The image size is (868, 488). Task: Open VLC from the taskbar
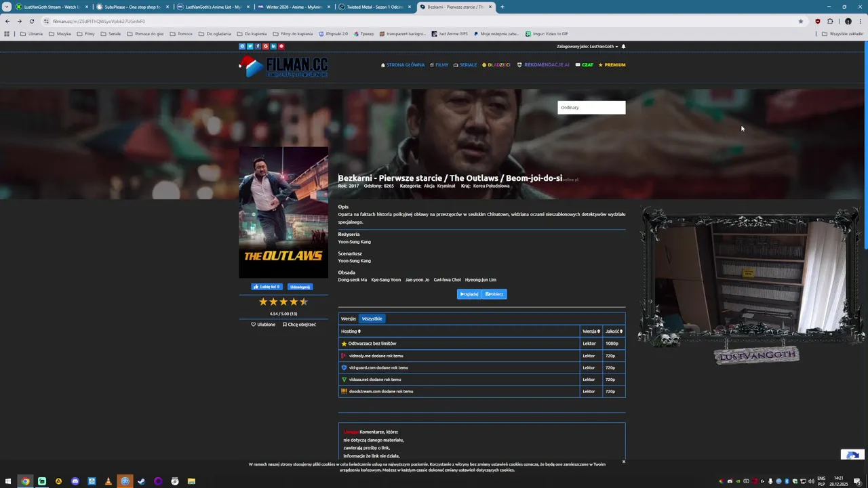pos(108,481)
